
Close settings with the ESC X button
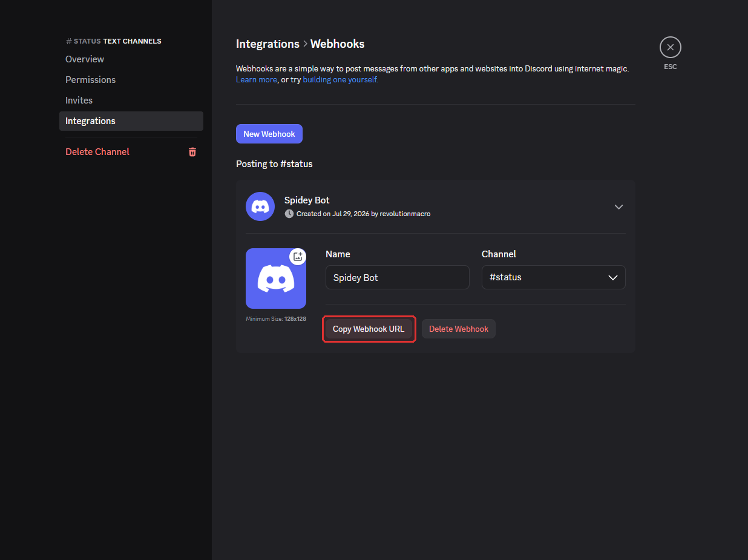coord(670,47)
